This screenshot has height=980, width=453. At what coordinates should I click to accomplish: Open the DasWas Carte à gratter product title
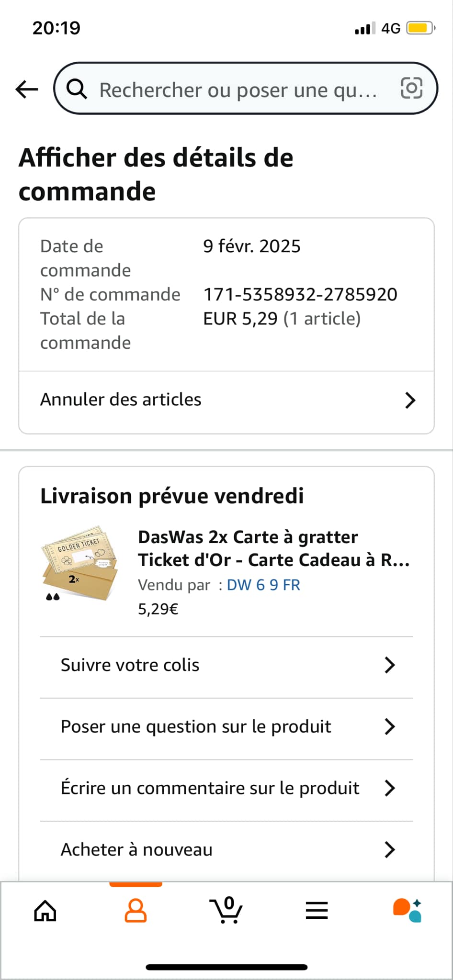[273, 548]
